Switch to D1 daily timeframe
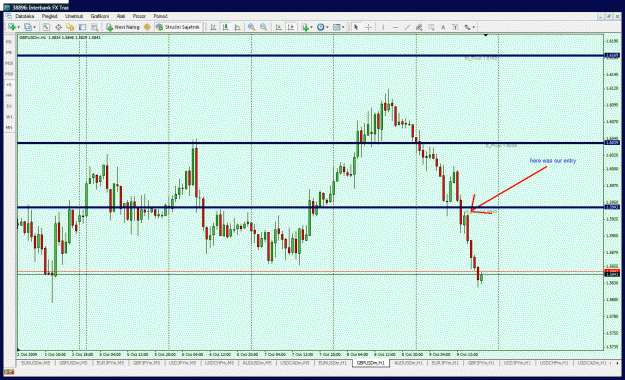 click(9, 106)
